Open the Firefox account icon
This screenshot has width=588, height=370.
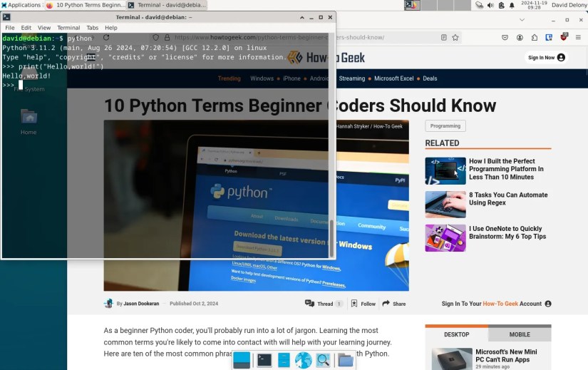tap(520, 37)
